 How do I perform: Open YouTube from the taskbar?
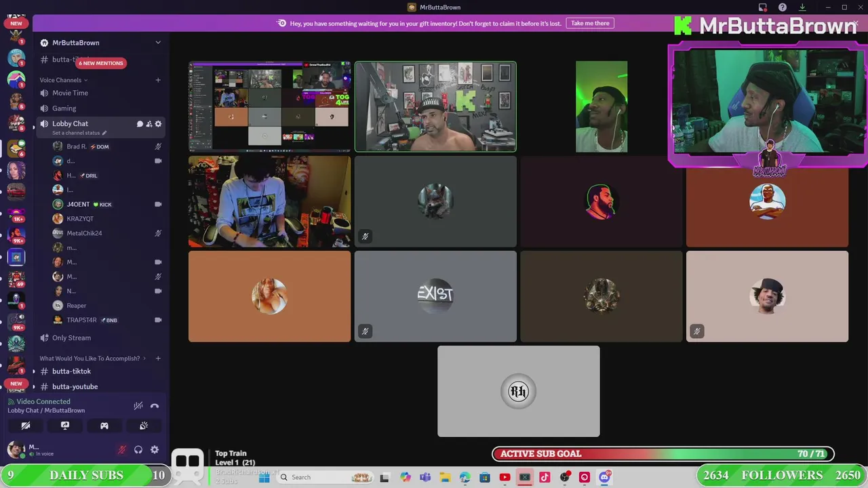tap(505, 477)
